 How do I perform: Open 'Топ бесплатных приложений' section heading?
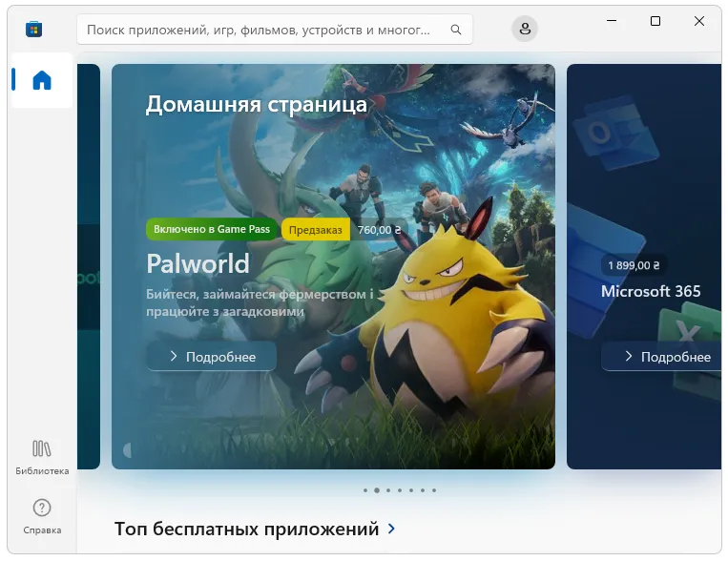[x=246, y=529]
